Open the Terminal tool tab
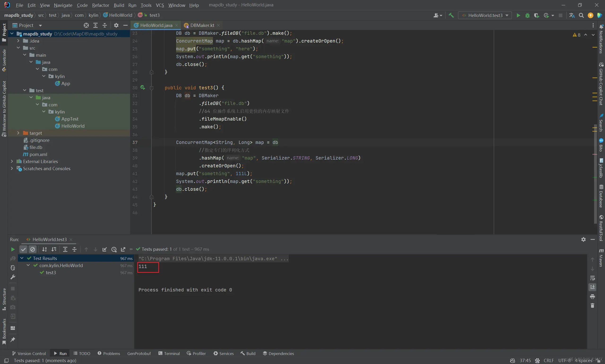 point(169,353)
